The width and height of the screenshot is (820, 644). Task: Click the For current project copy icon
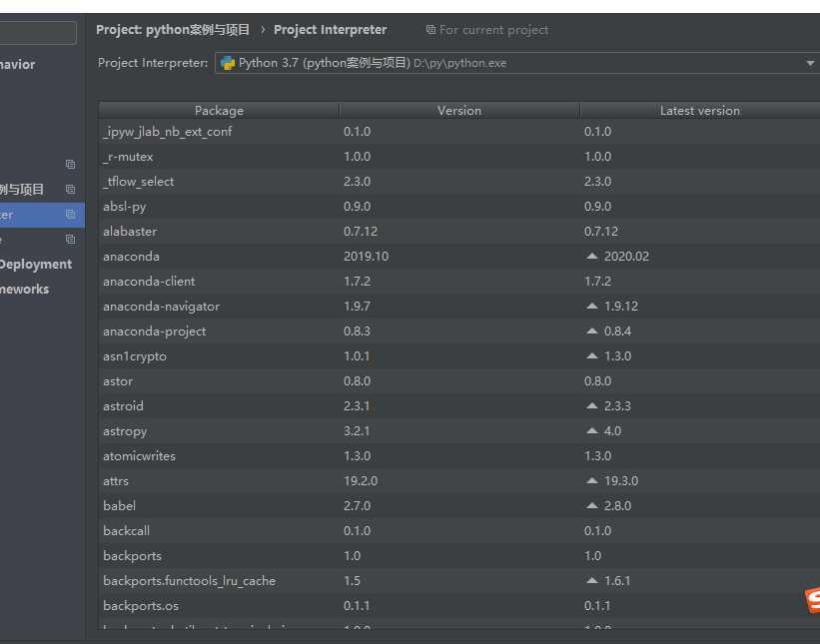point(430,30)
